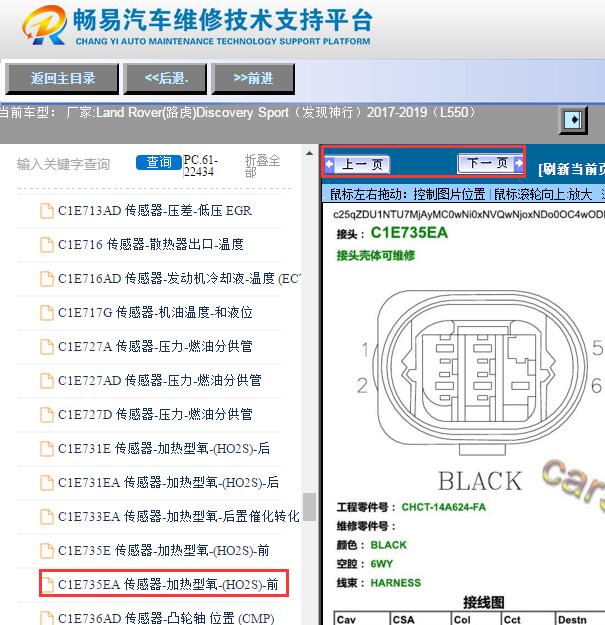
Task: Open C1E735E 加热型氧-(HO2S)-前 entry
Action: pos(164,550)
